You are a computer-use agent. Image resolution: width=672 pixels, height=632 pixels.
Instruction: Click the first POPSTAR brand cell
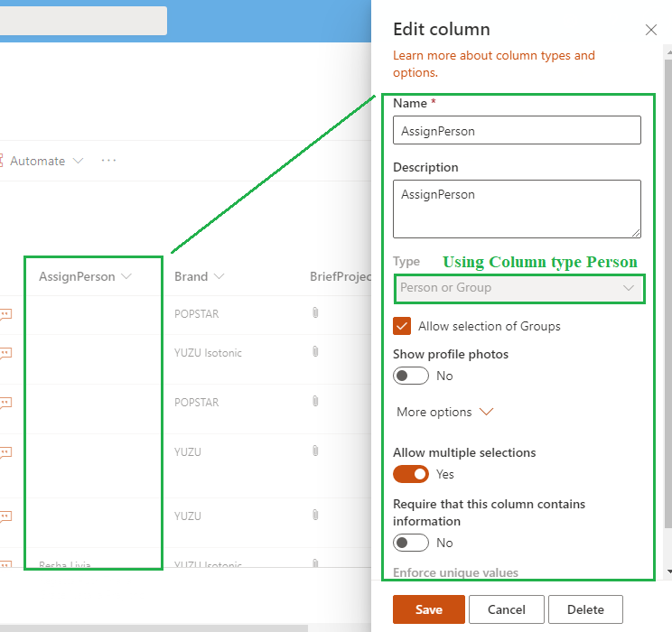pos(196,314)
